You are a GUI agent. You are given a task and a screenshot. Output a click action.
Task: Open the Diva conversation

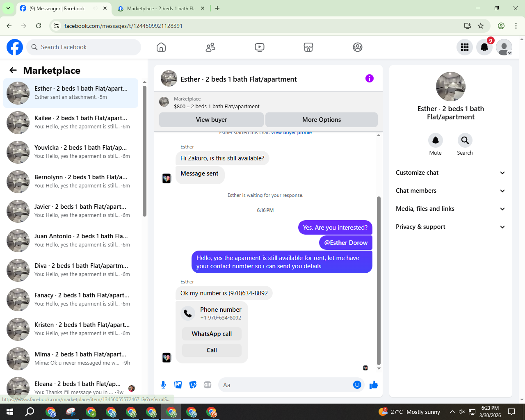click(71, 270)
